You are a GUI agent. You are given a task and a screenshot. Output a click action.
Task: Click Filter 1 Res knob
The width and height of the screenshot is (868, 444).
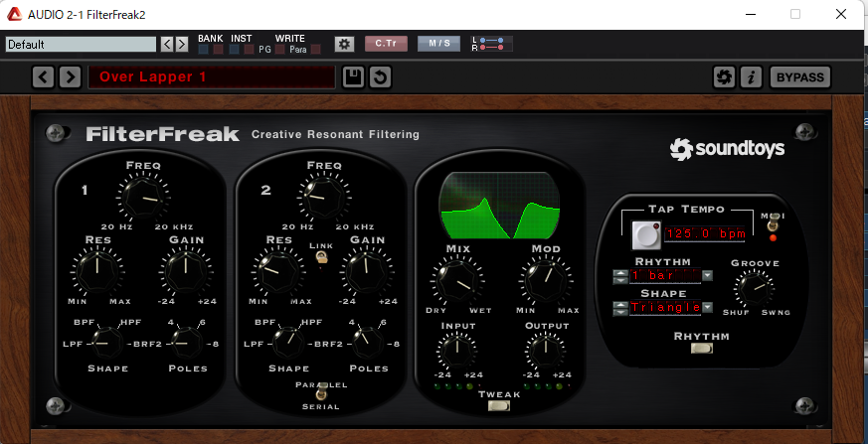coord(97,270)
